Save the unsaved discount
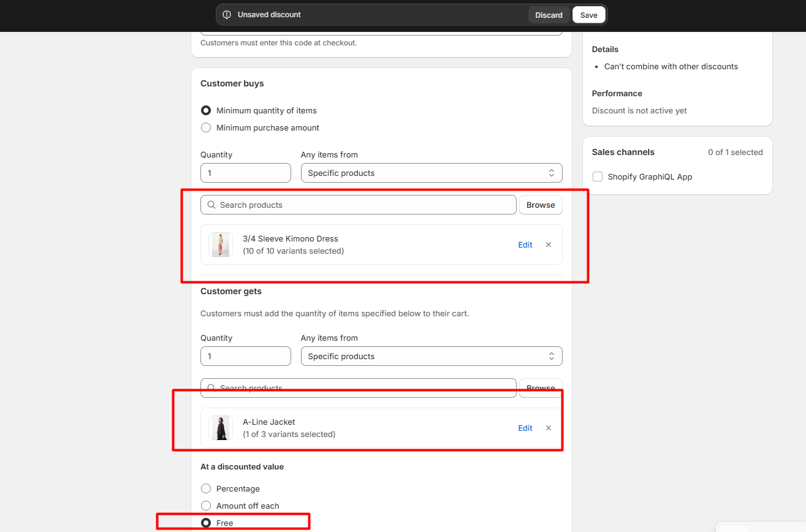 point(588,15)
